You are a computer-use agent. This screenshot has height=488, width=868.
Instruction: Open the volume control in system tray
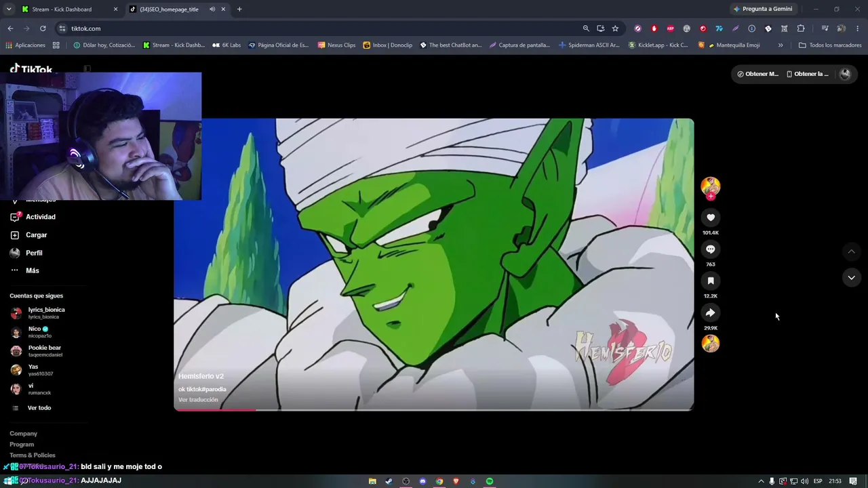point(804,481)
